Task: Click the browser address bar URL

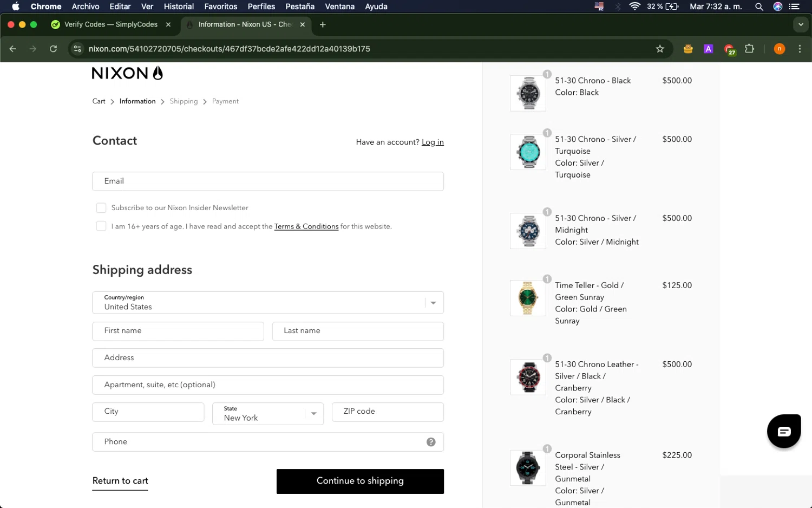Action: [x=230, y=49]
